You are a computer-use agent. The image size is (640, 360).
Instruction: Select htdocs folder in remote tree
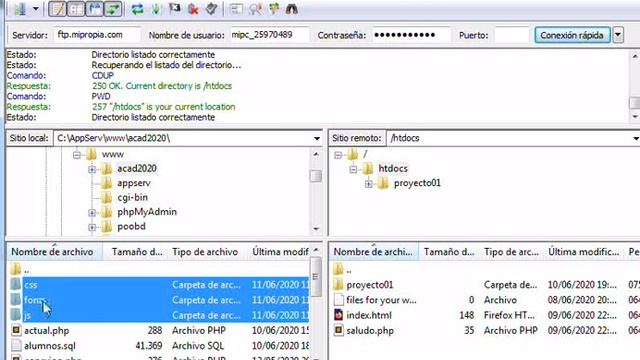coord(393,169)
